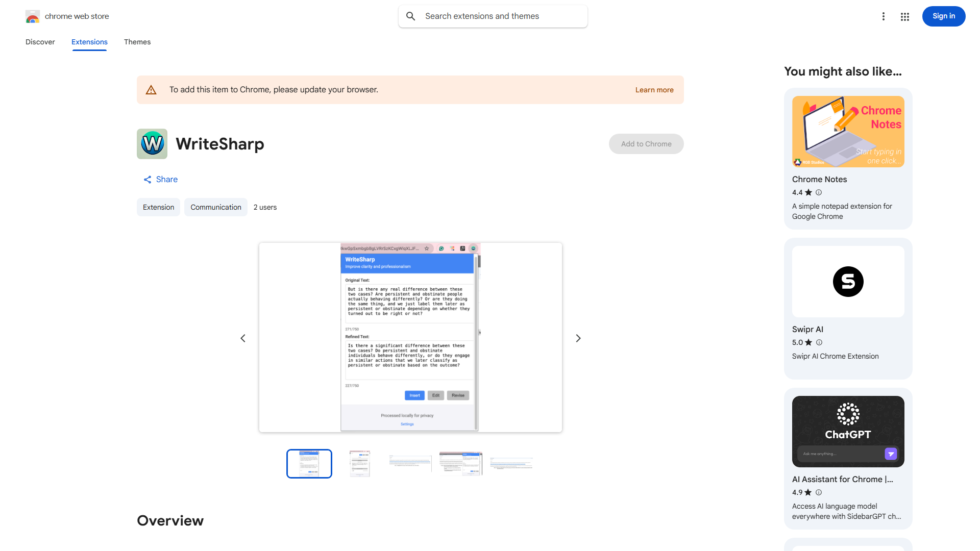Switch to the Discover tab
The image size is (980, 551).
pyautogui.click(x=40, y=42)
